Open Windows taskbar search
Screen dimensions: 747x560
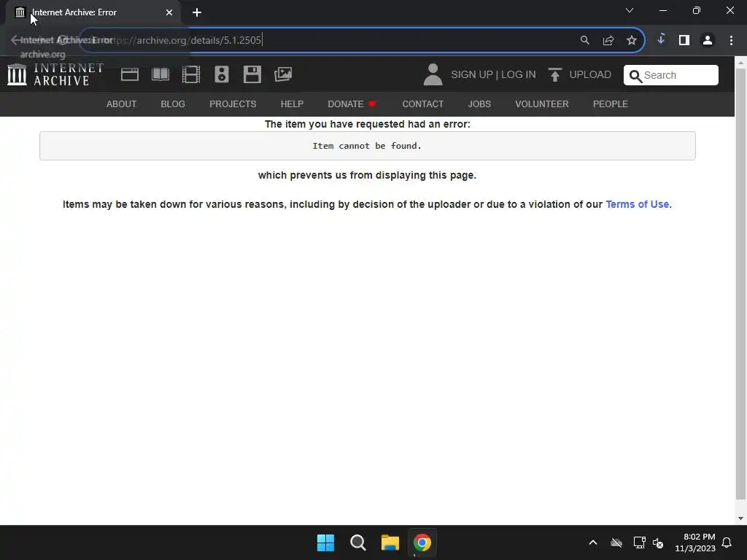(x=357, y=542)
